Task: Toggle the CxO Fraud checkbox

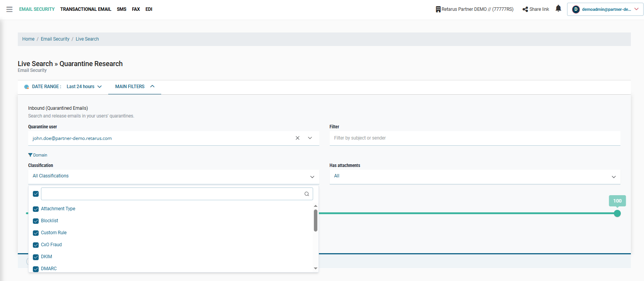Action: click(x=36, y=245)
